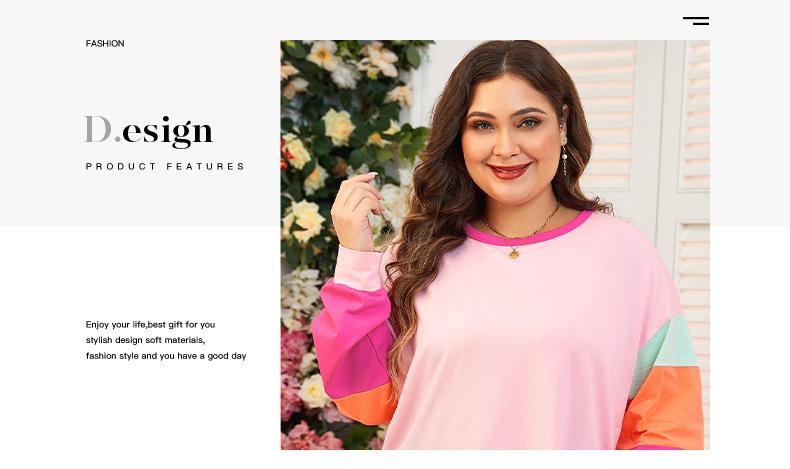Click the model's raised hand

[356, 210]
